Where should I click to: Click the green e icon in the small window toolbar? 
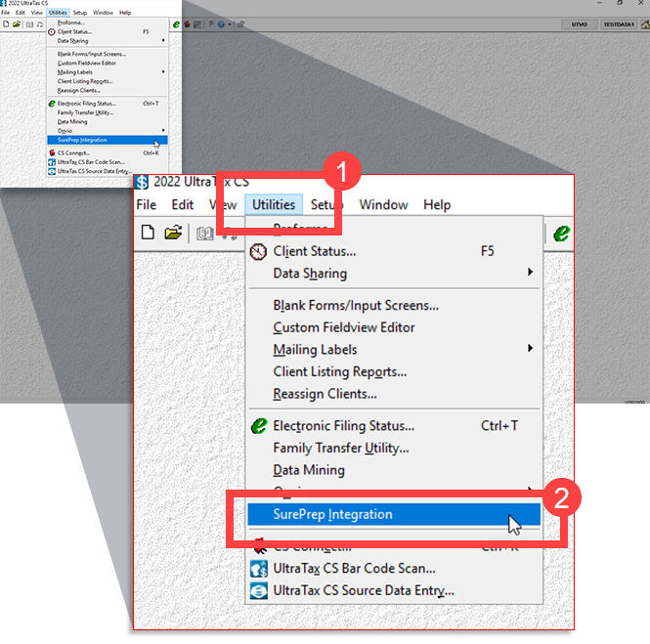click(x=176, y=24)
